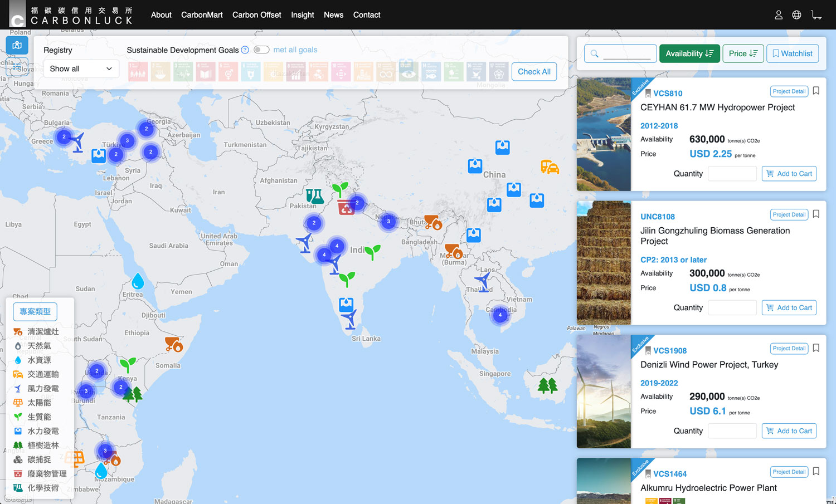
Task: Toggle SDG 13 Climate Action filter
Action: [x=409, y=71]
